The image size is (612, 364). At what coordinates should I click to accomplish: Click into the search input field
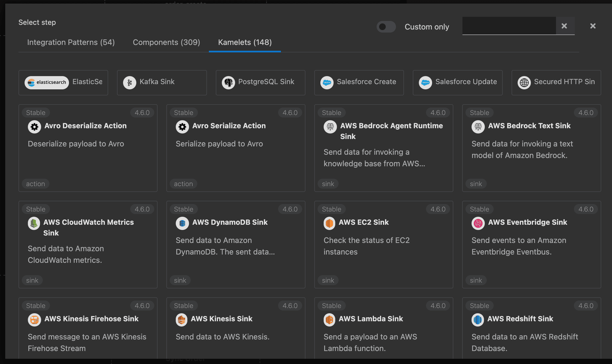coord(509,26)
